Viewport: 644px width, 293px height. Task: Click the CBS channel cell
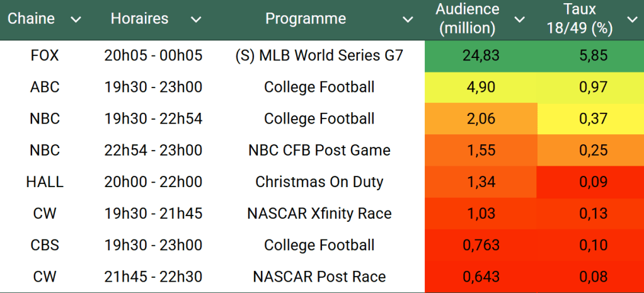[45, 245]
